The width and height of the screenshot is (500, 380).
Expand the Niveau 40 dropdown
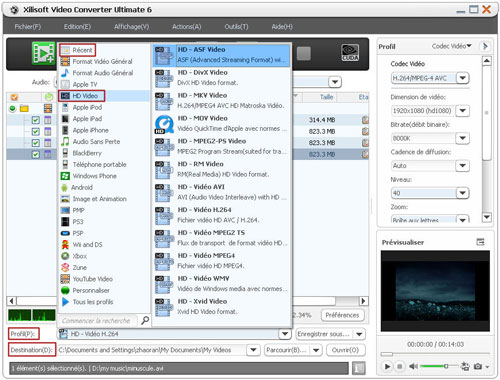click(x=462, y=193)
